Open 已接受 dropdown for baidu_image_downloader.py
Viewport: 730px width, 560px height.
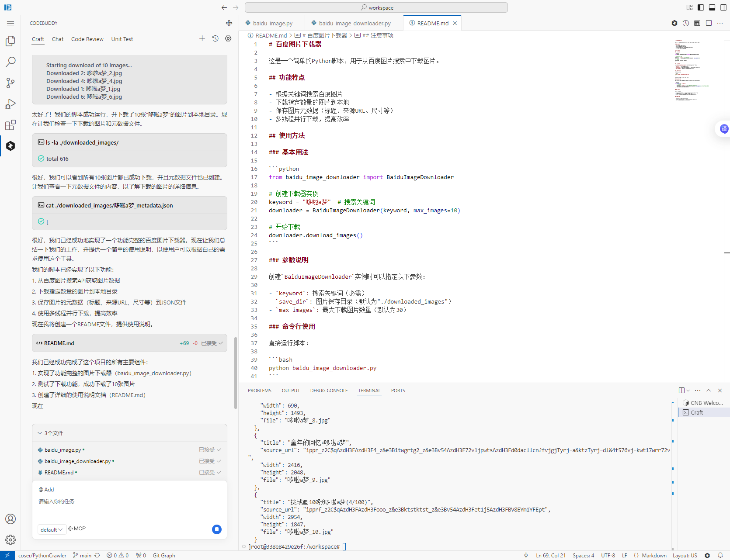tap(210, 461)
